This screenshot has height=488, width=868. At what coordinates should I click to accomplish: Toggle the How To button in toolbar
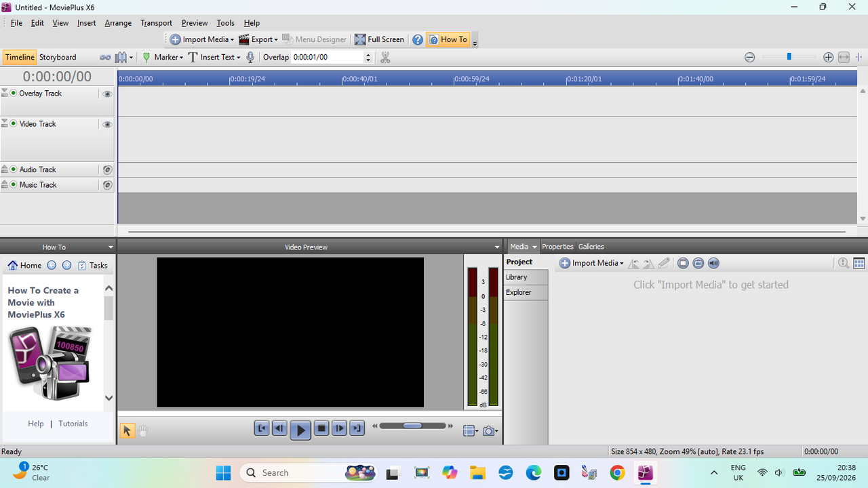(x=448, y=39)
